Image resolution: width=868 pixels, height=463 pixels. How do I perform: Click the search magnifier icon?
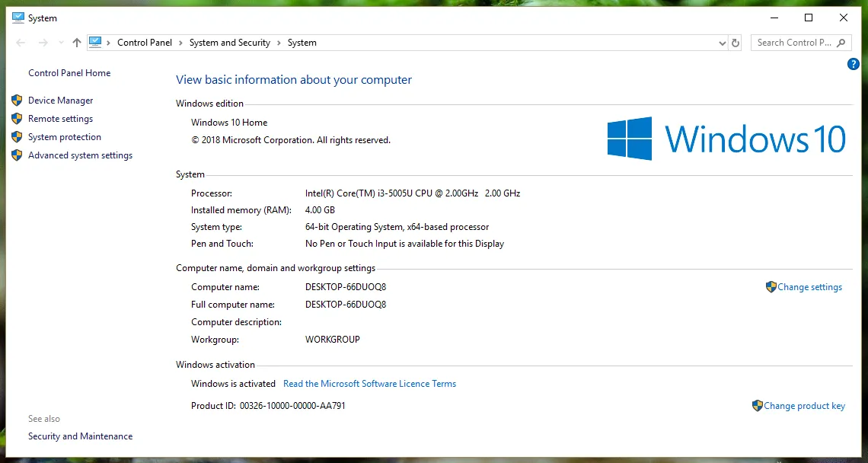point(841,43)
